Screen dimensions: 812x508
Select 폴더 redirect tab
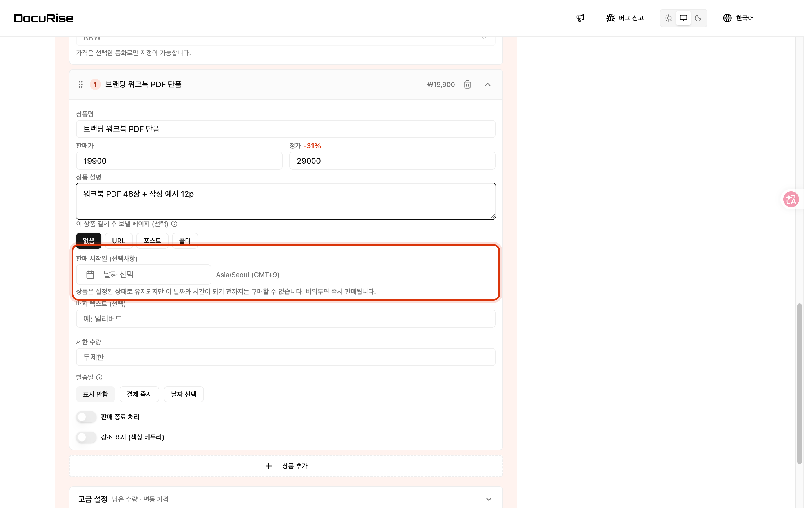[x=185, y=240]
